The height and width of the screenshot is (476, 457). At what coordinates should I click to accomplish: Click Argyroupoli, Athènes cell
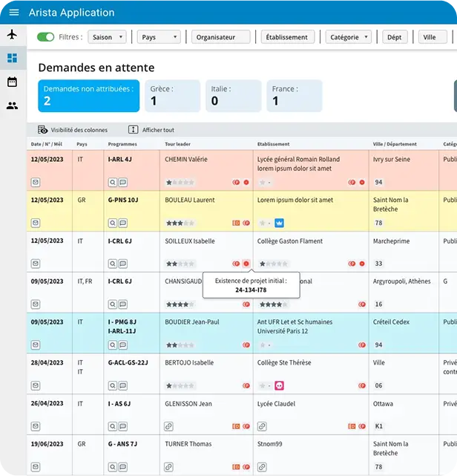[404, 293]
